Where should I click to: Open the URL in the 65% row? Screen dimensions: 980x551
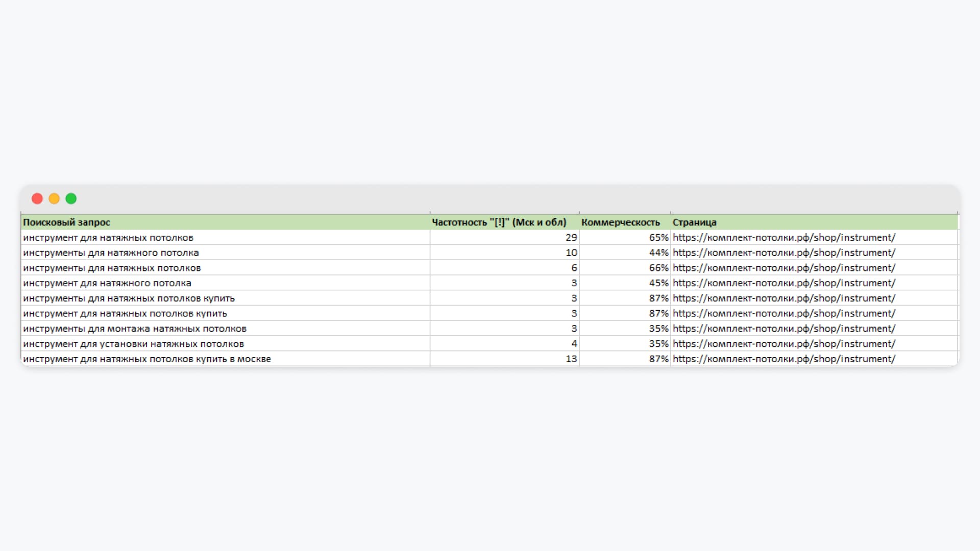[784, 238]
